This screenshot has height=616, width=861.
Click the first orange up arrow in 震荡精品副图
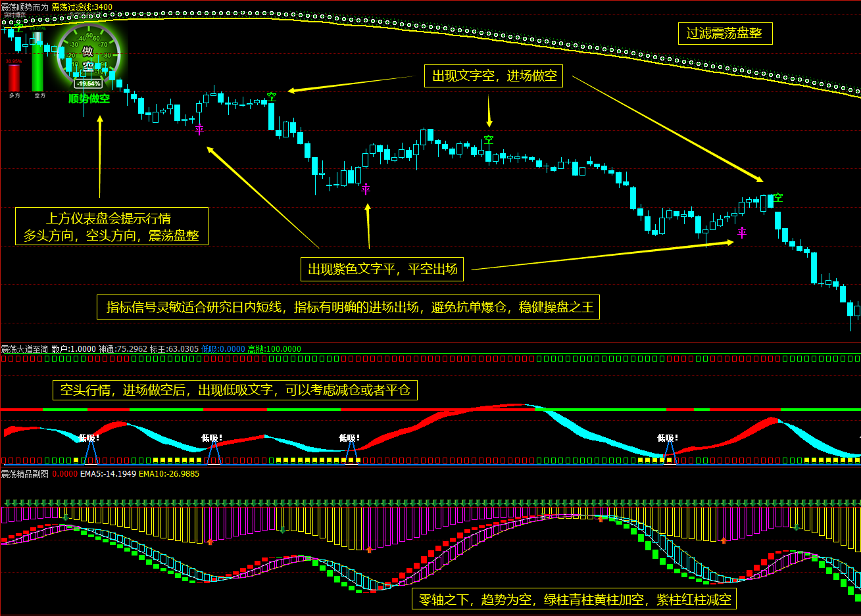tap(210, 542)
